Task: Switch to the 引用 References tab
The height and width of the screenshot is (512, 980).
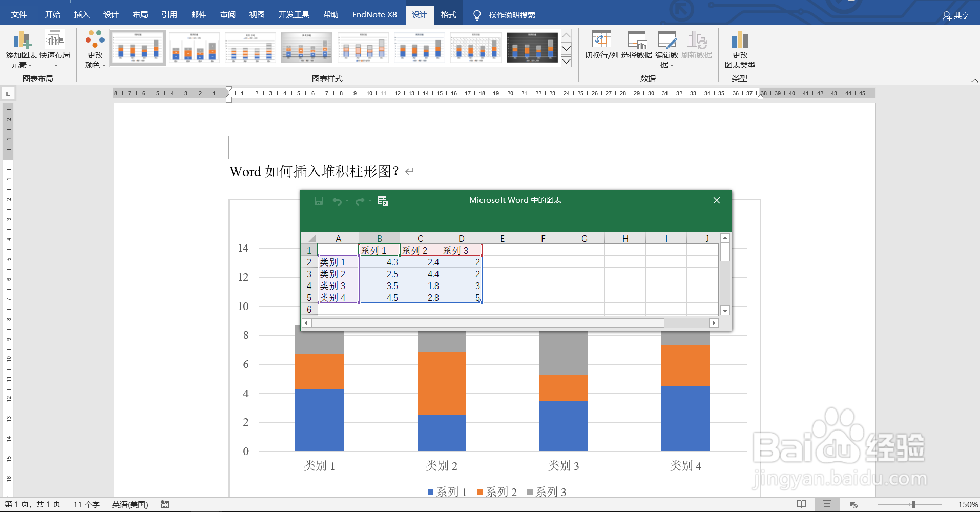Action: (x=169, y=15)
